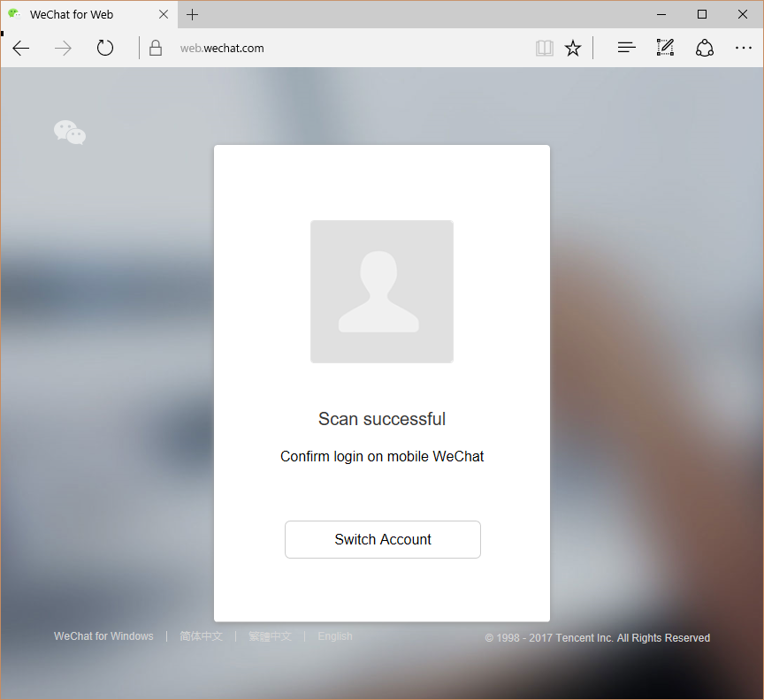Click the browser Back arrow
The height and width of the screenshot is (700, 764).
[x=21, y=49]
